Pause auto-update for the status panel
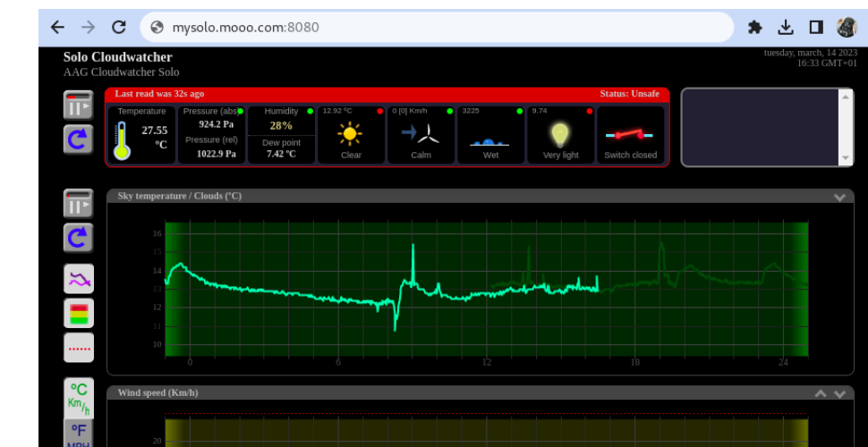868x447 pixels. click(79, 105)
